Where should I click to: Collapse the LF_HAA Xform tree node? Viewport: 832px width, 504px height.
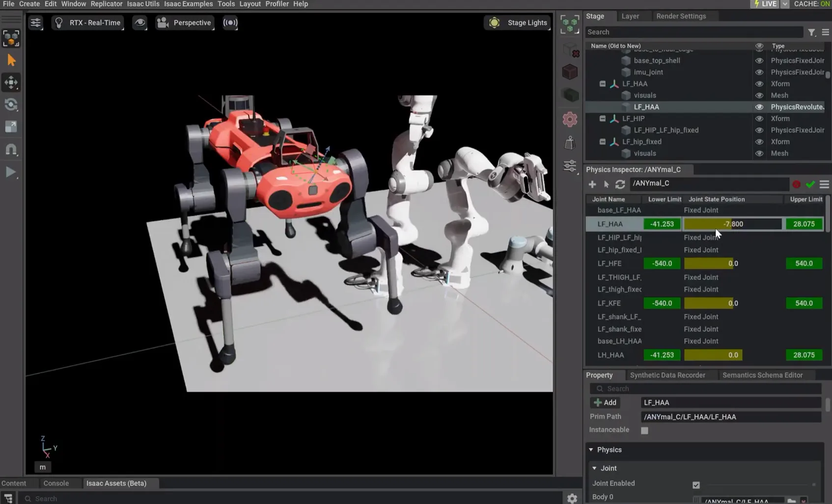602,84
